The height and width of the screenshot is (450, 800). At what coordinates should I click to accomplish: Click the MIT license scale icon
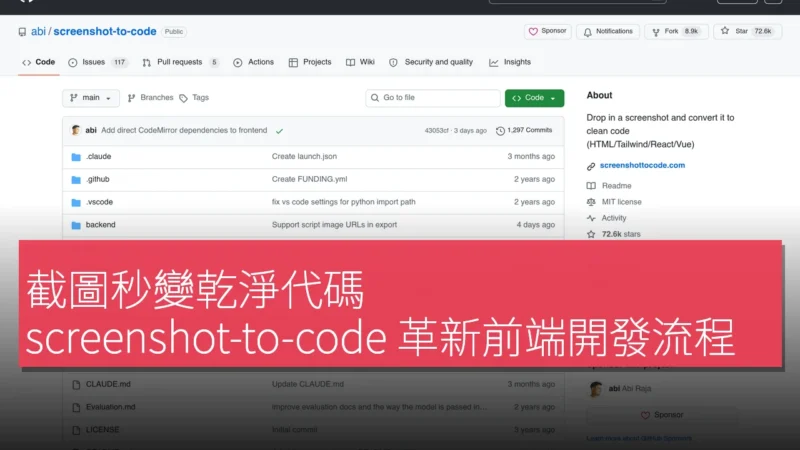tap(591, 202)
